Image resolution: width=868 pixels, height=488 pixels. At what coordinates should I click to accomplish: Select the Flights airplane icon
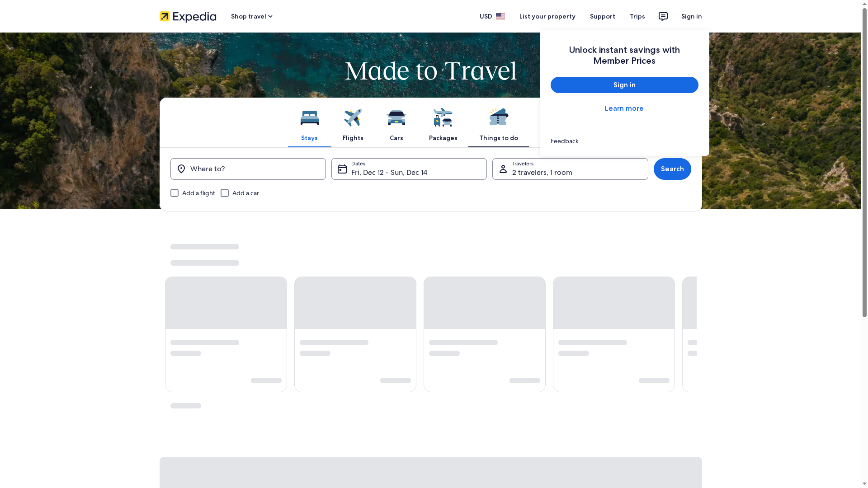tap(353, 117)
